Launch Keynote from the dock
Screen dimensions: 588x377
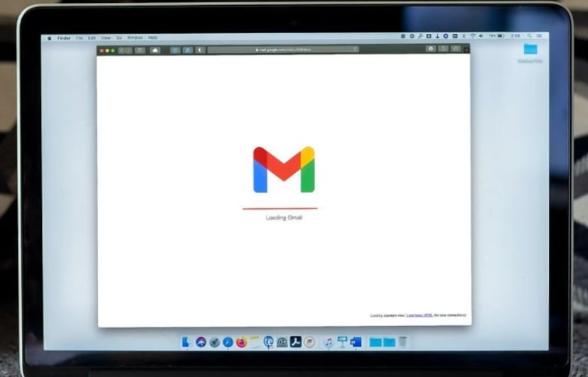(342, 342)
